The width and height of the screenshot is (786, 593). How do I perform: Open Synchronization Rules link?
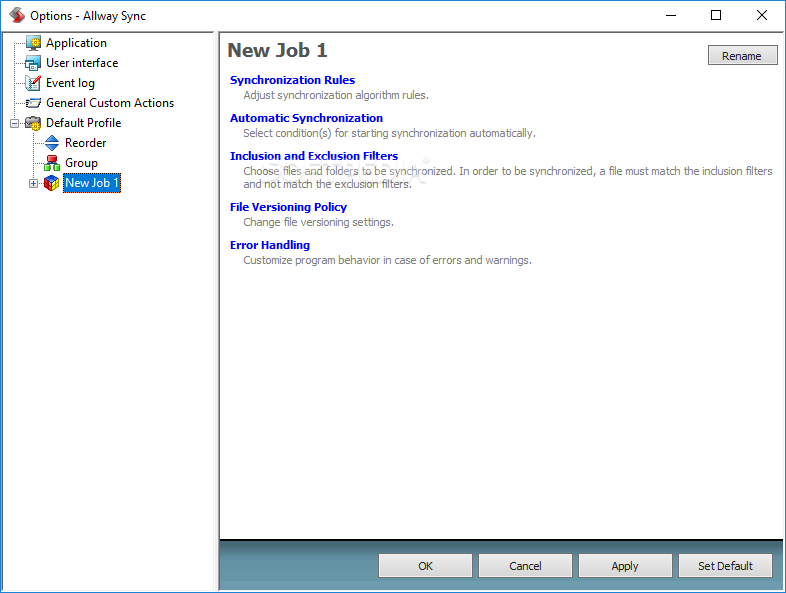click(x=292, y=80)
